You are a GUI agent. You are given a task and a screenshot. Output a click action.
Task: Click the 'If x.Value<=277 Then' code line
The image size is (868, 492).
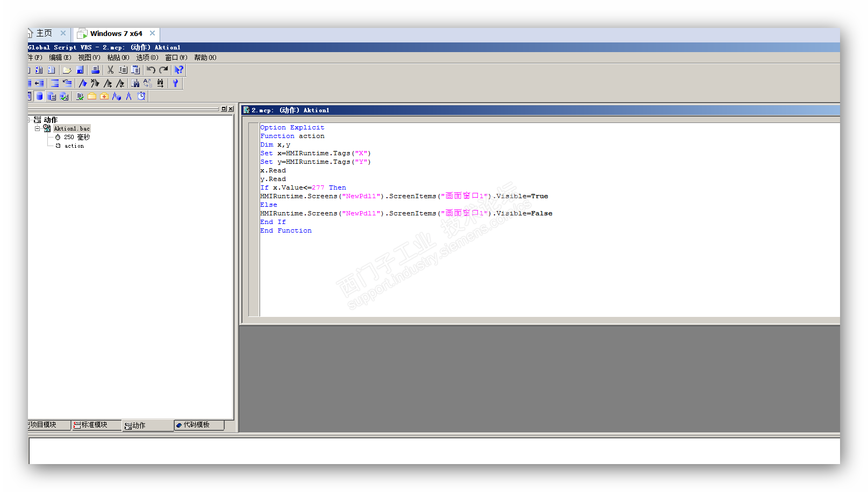click(303, 188)
